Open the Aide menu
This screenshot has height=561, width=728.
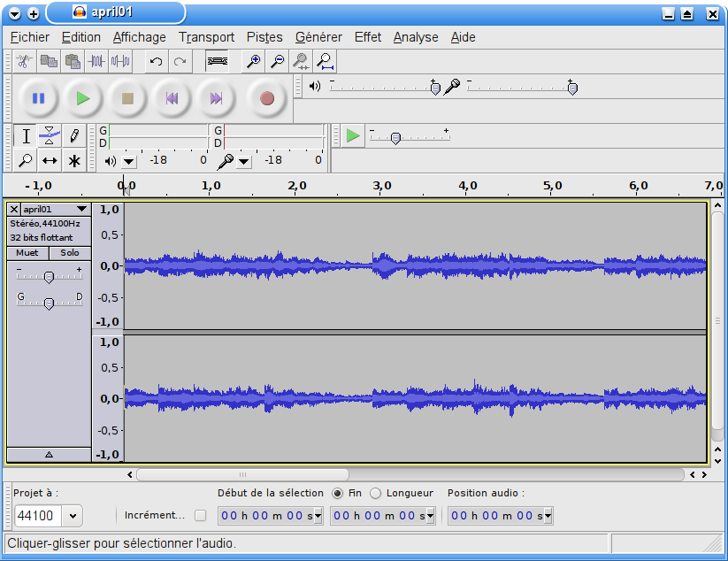click(463, 37)
